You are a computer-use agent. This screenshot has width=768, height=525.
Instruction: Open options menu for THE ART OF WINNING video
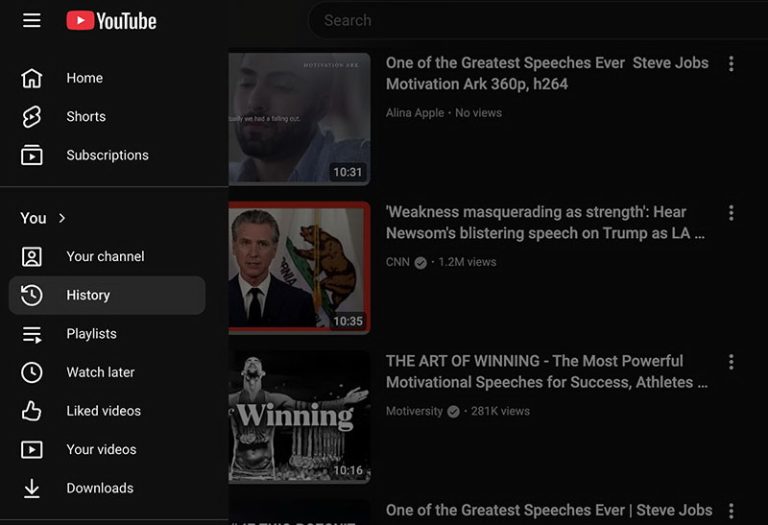point(731,362)
